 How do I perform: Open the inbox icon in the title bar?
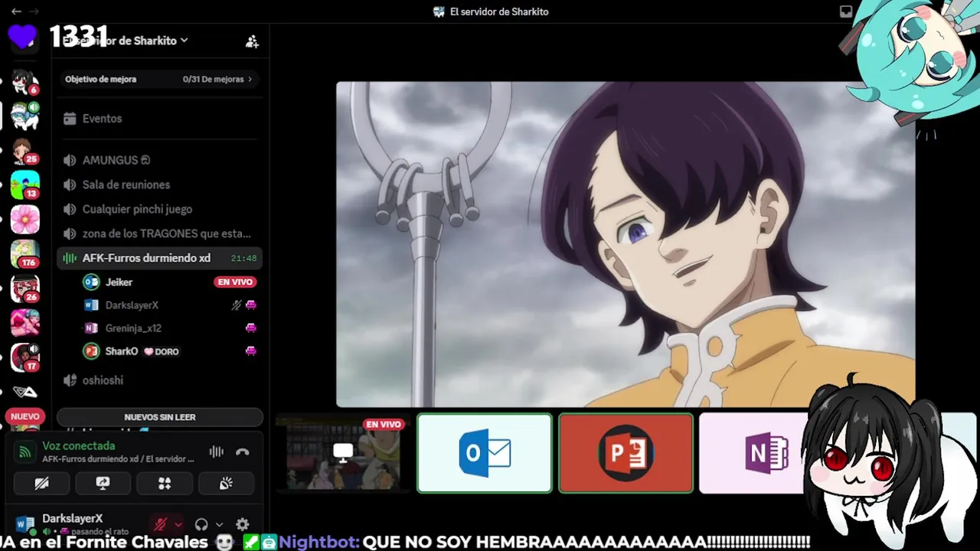click(846, 11)
